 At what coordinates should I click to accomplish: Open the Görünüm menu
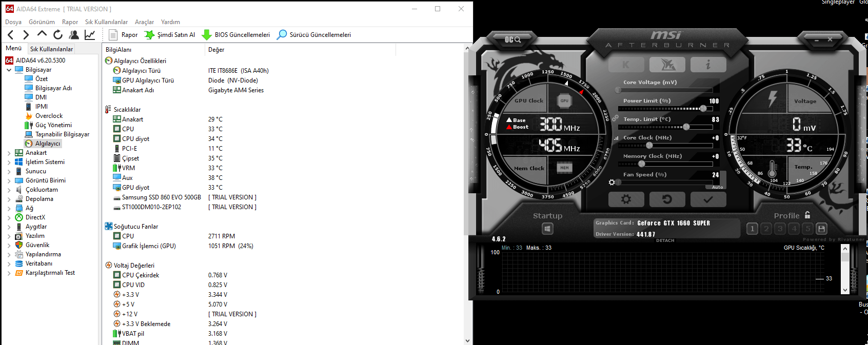[x=42, y=22]
